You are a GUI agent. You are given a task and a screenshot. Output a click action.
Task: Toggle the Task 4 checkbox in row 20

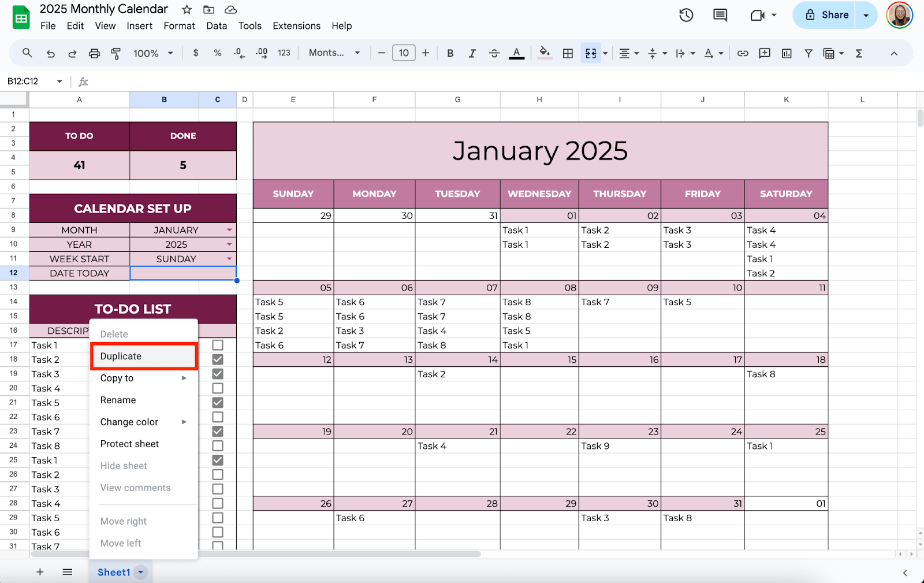[218, 388]
